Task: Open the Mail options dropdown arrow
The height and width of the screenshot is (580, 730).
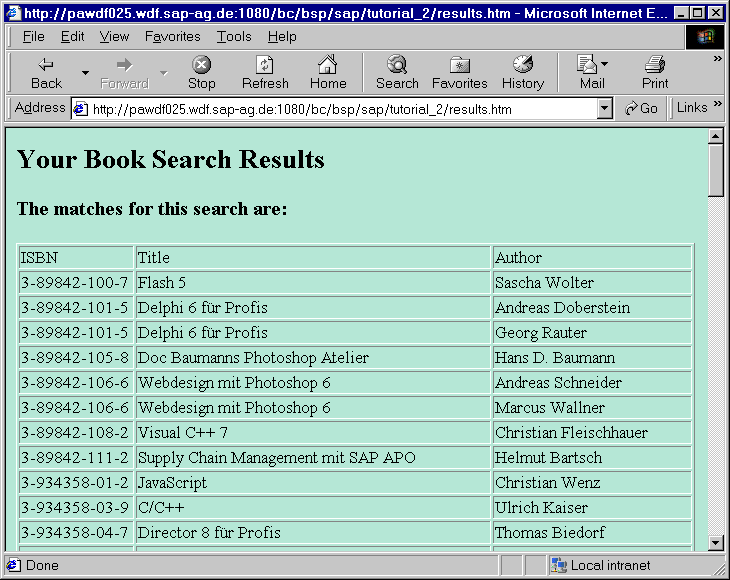Action: [x=604, y=64]
